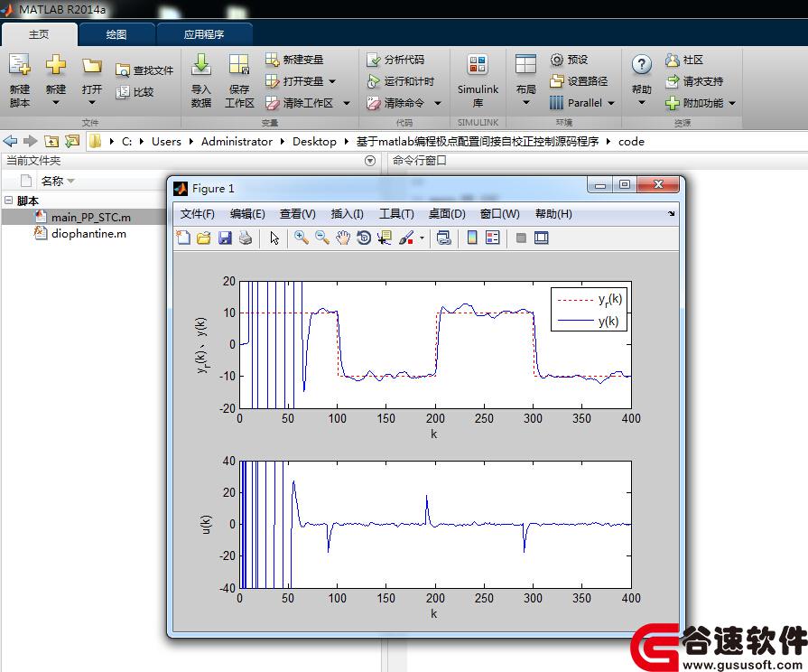Save the figure using the floppy disk icon
Viewport: 808px width, 672px height.
(225, 238)
